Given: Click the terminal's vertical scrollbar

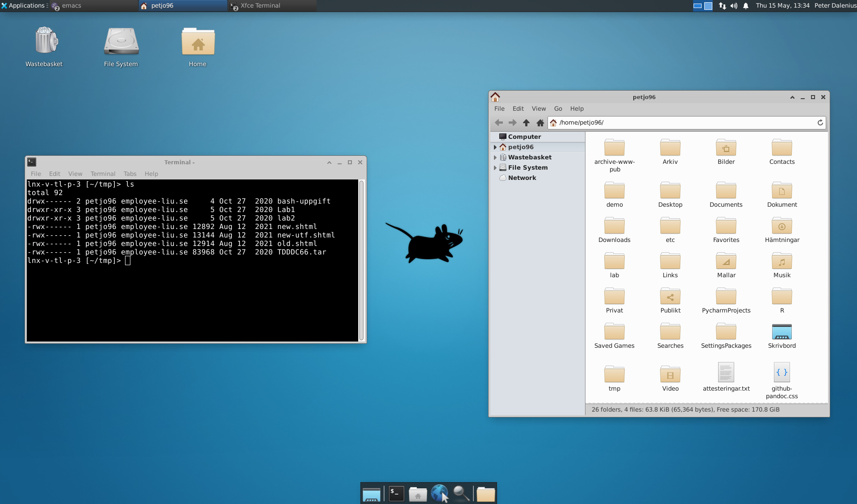Looking at the screenshot, I should (362, 260).
